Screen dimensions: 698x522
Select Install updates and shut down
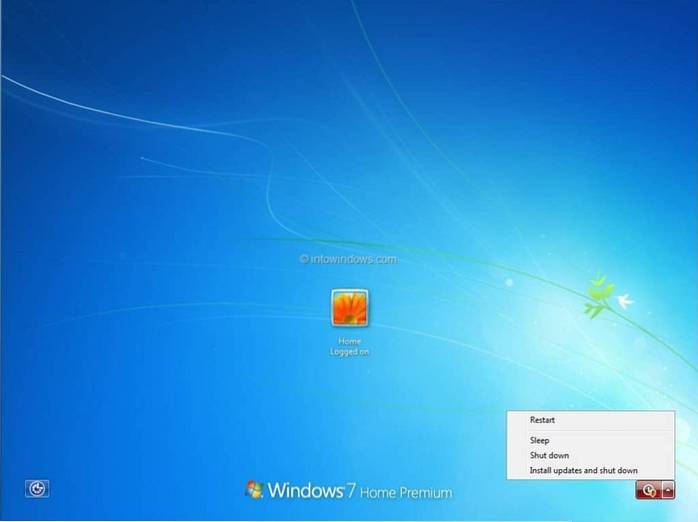(x=583, y=470)
